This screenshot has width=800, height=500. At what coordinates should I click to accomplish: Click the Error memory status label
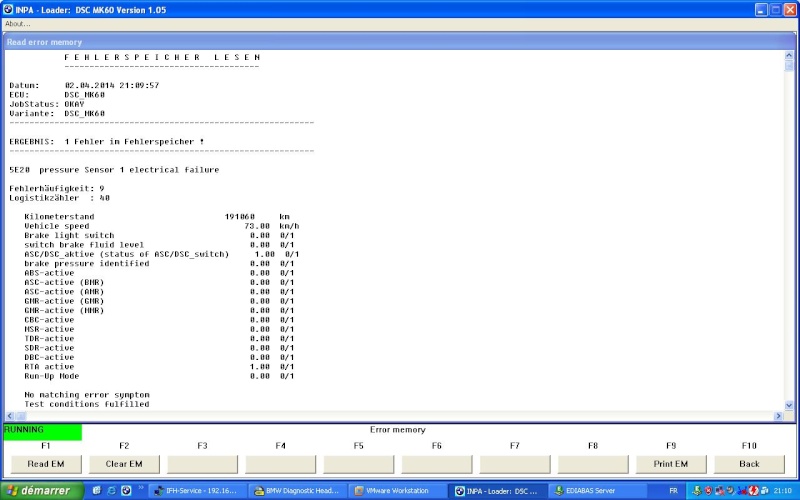click(x=398, y=430)
